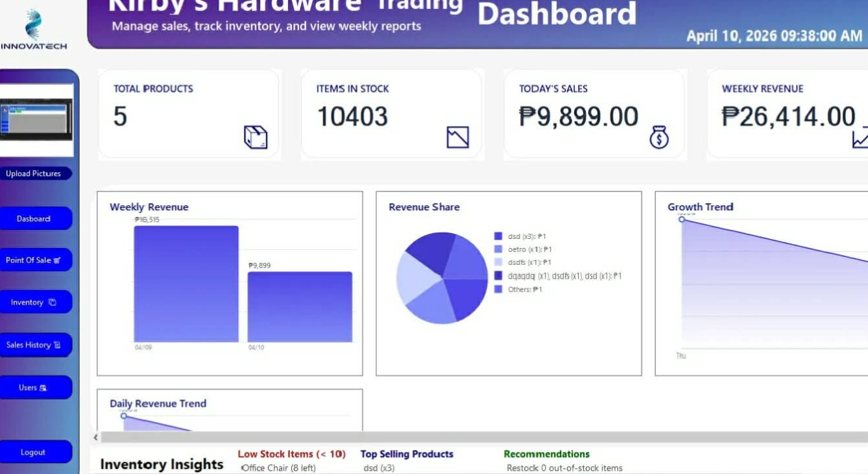Screen dimensions: 868x474
Task: Click the horizontal scrollbar track
Action: (484, 437)
